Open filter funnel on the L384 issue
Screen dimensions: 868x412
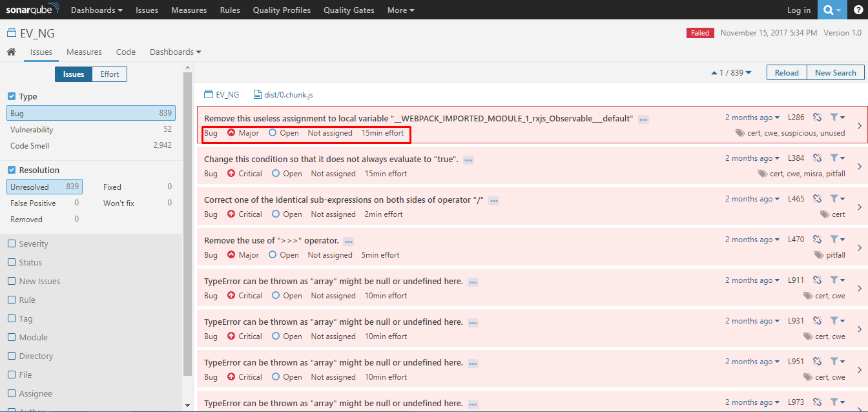tap(837, 158)
